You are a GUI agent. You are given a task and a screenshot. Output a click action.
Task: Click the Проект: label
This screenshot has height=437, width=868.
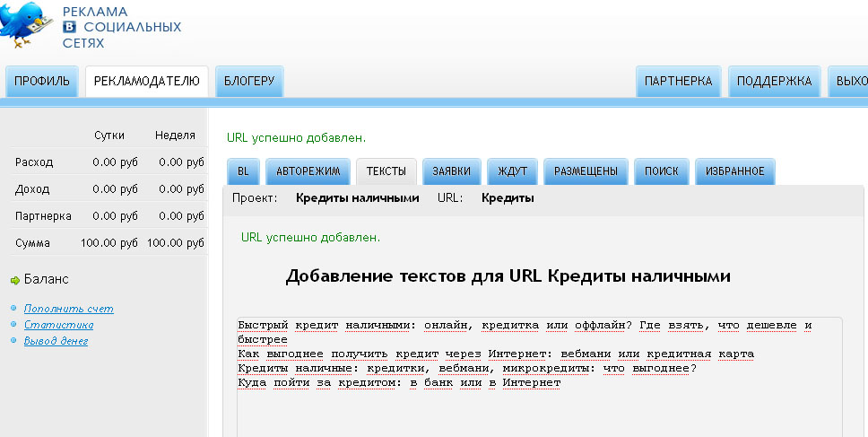pos(256,197)
